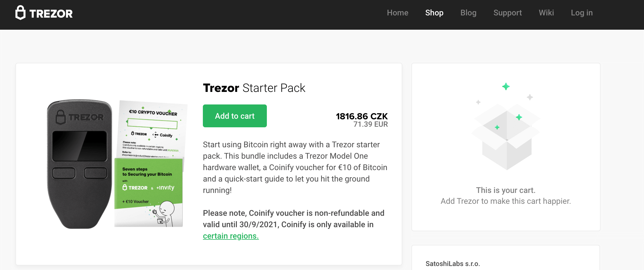Screen dimensions: 644x270
Task: Click the Invity logo on the guide booklet
Action: (165, 188)
